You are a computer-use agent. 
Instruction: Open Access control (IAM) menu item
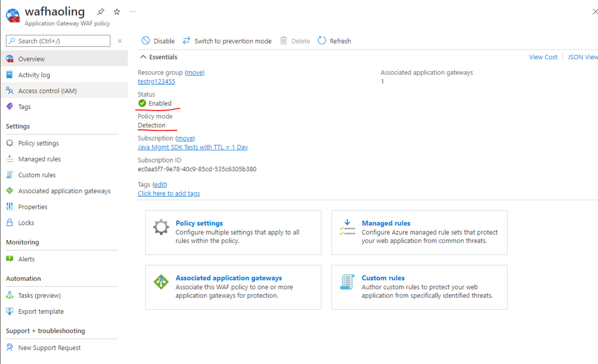point(47,91)
